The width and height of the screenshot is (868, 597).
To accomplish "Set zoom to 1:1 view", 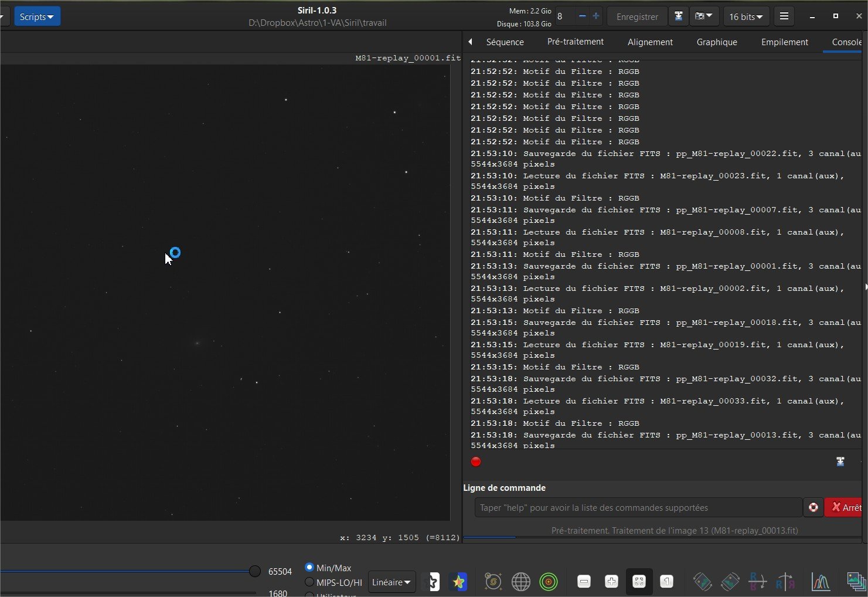I will click(666, 582).
